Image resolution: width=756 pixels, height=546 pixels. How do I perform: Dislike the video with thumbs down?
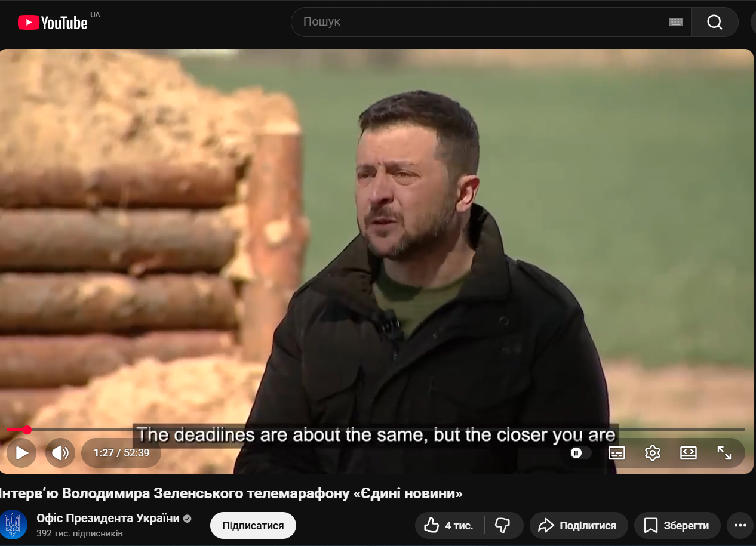coord(503,525)
